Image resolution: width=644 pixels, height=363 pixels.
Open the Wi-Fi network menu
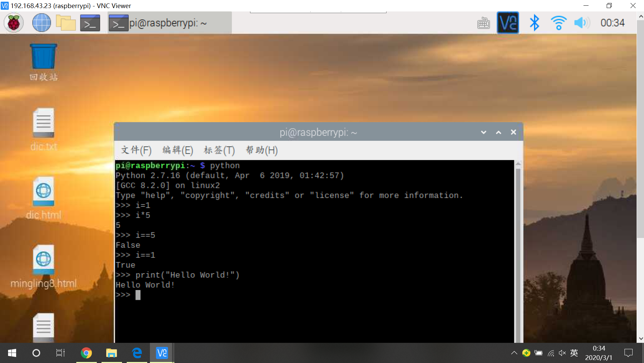(558, 23)
